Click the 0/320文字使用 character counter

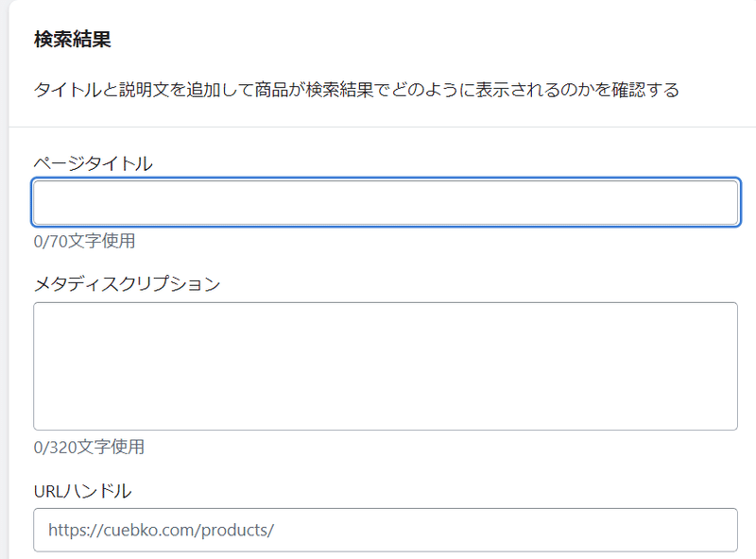pos(89,447)
